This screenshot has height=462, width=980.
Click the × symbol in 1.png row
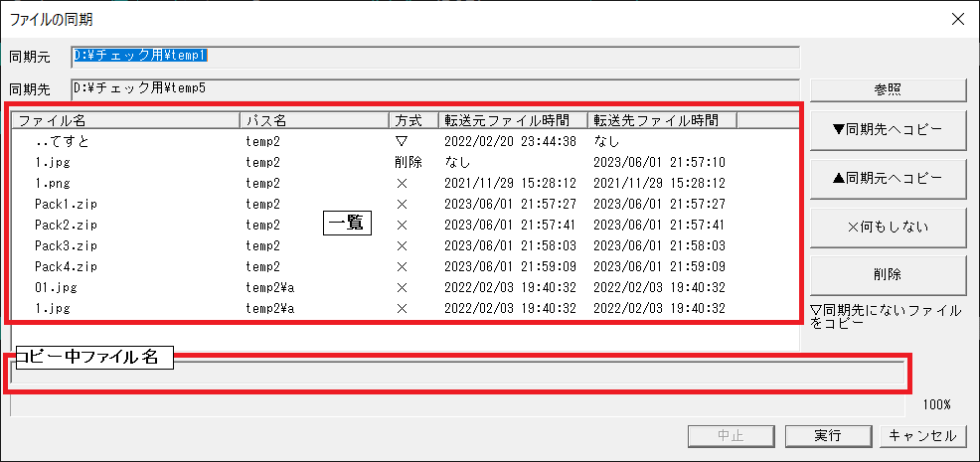pos(402,183)
